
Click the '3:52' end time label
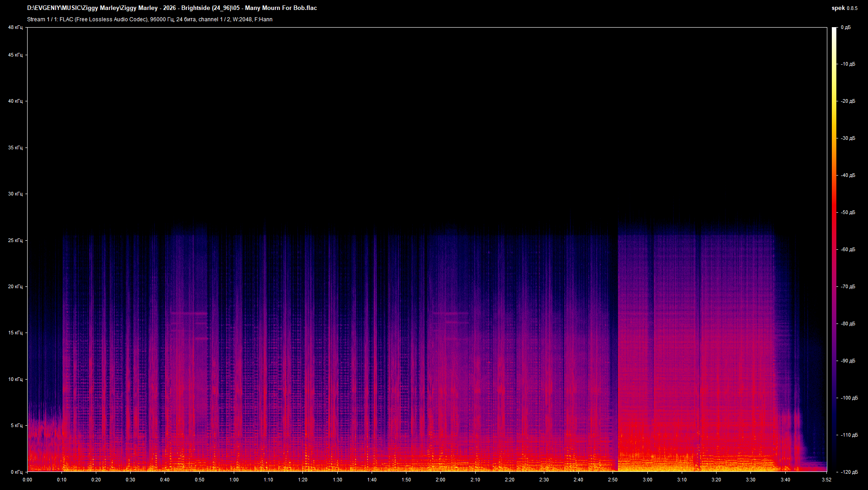826,480
